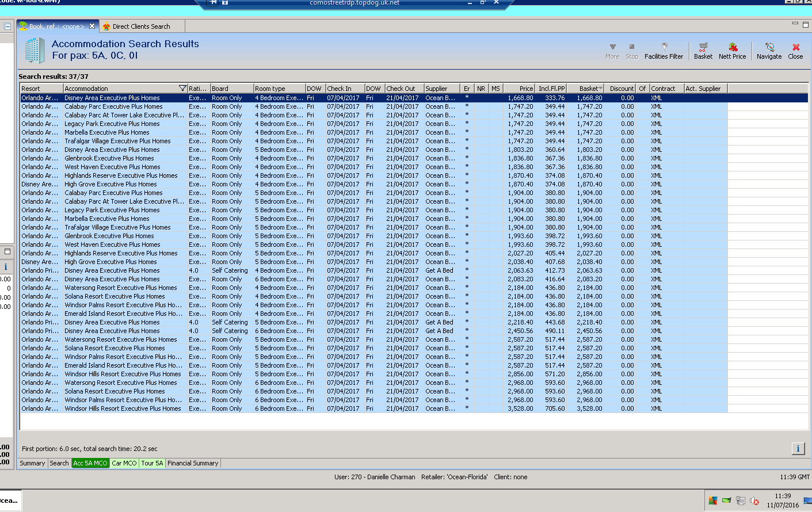The width and height of the screenshot is (812, 512).
Task: Switch to the Car MCO tab
Action: coord(124,463)
